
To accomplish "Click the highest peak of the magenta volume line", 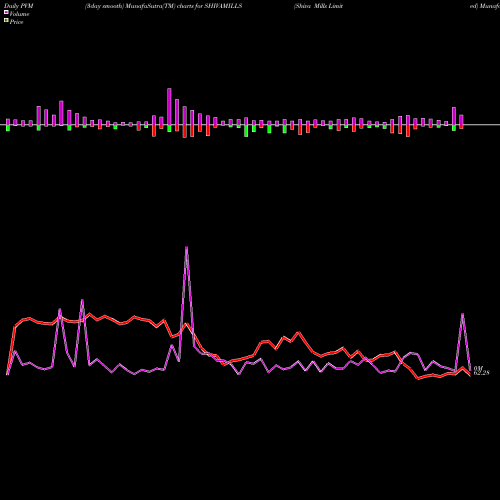I will 186,247.
